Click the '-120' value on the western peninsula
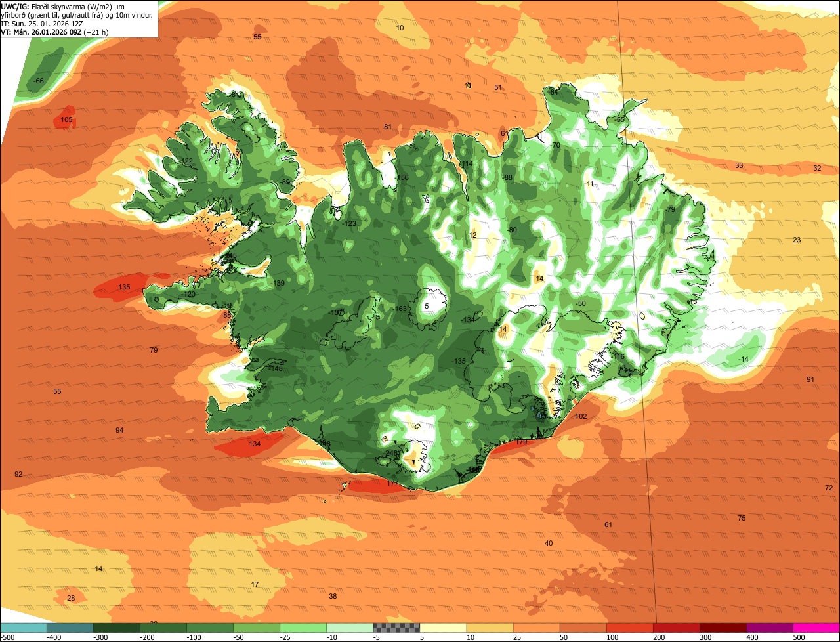Viewport: 840px width, 642px height. [189, 294]
